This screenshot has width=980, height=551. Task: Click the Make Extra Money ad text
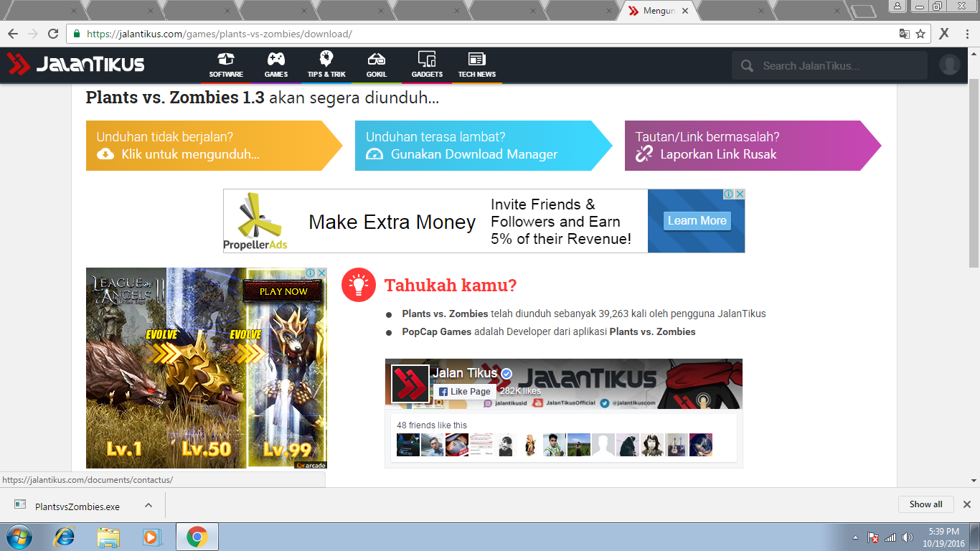[392, 222]
